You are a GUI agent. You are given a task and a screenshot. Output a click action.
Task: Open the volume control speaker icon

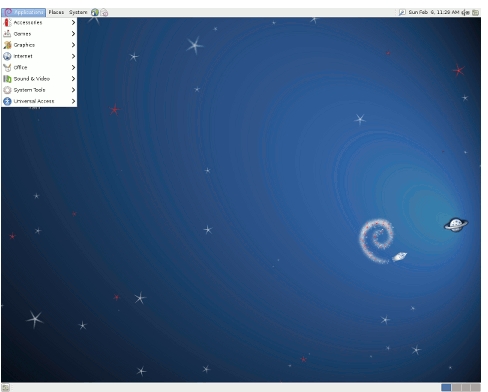click(x=466, y=12)
